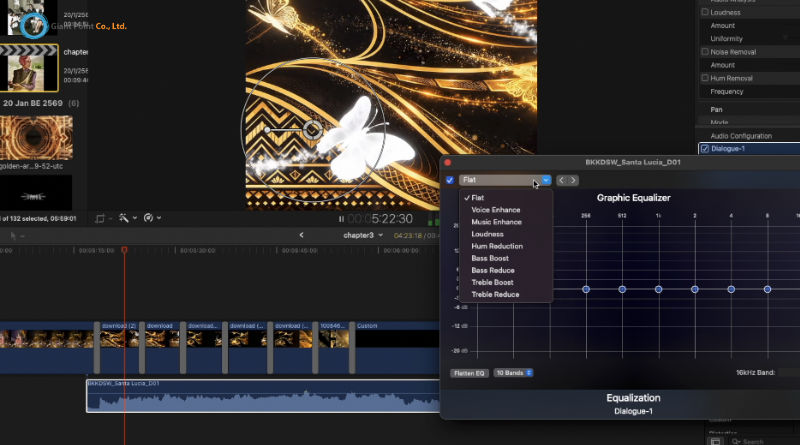800x445 pixels.
Task: Click the transform crop tool icon
Action: [x=100, y=218]
